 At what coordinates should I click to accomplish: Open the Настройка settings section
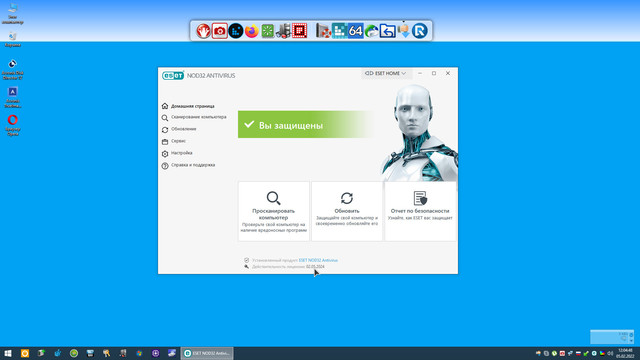coord(177,153)
